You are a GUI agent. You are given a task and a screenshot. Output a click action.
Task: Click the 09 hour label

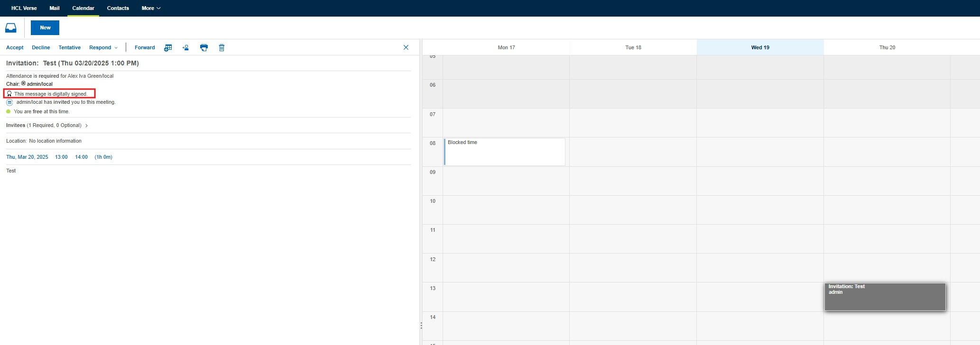[x=433, y=172]
